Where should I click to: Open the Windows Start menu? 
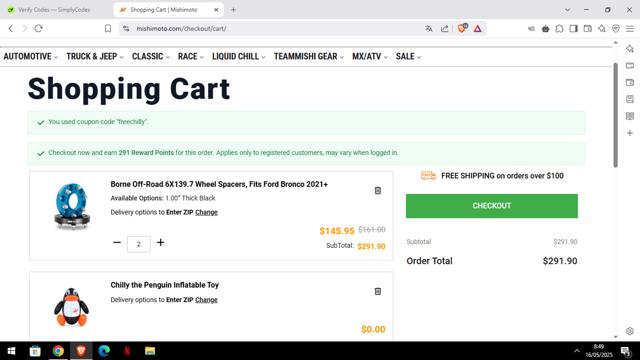(x=11, y=351)
